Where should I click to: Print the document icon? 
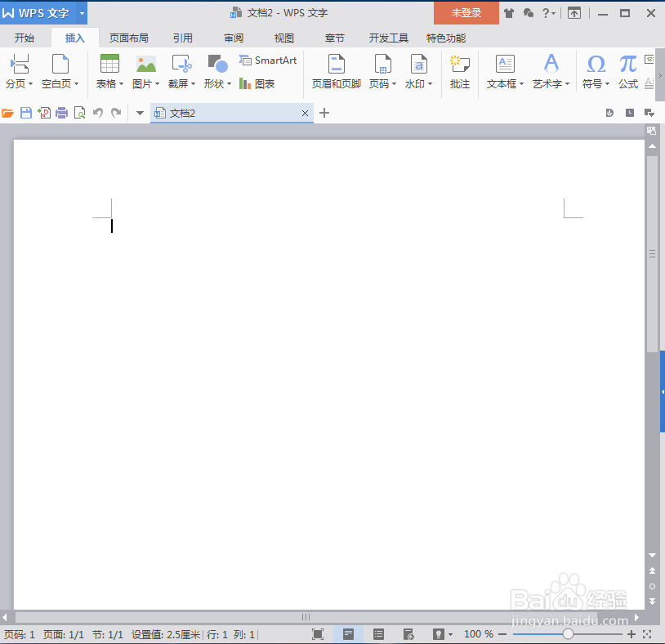(x=62, y=113)
